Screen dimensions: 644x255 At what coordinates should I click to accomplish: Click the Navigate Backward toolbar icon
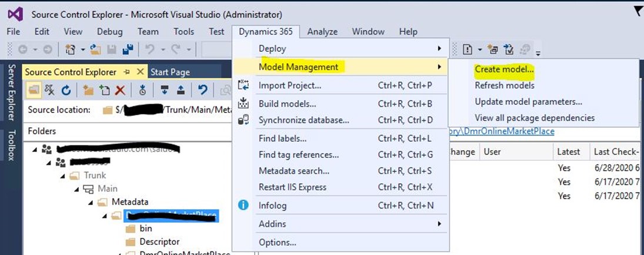[x=23, y=50]
